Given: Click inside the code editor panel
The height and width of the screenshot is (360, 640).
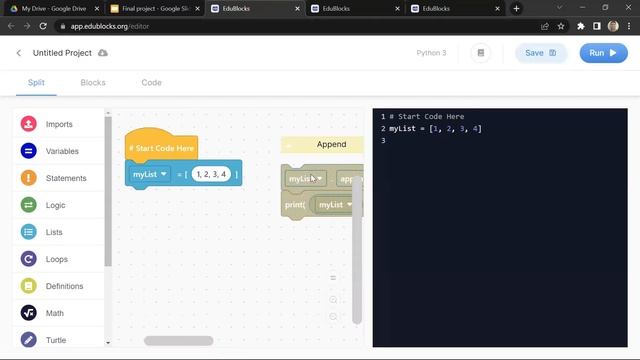Looking at the screenshot, I should click(x=500, y=228).
